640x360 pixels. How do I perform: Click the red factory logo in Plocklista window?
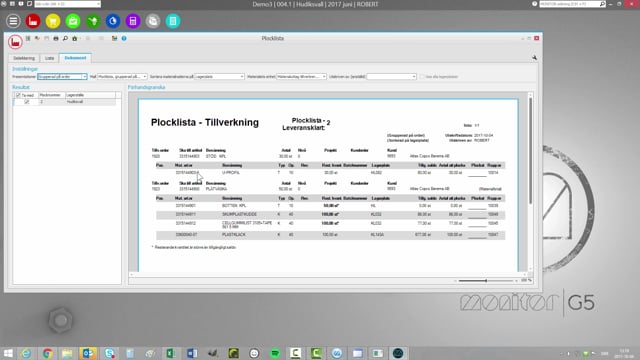[x=16, y=42]
